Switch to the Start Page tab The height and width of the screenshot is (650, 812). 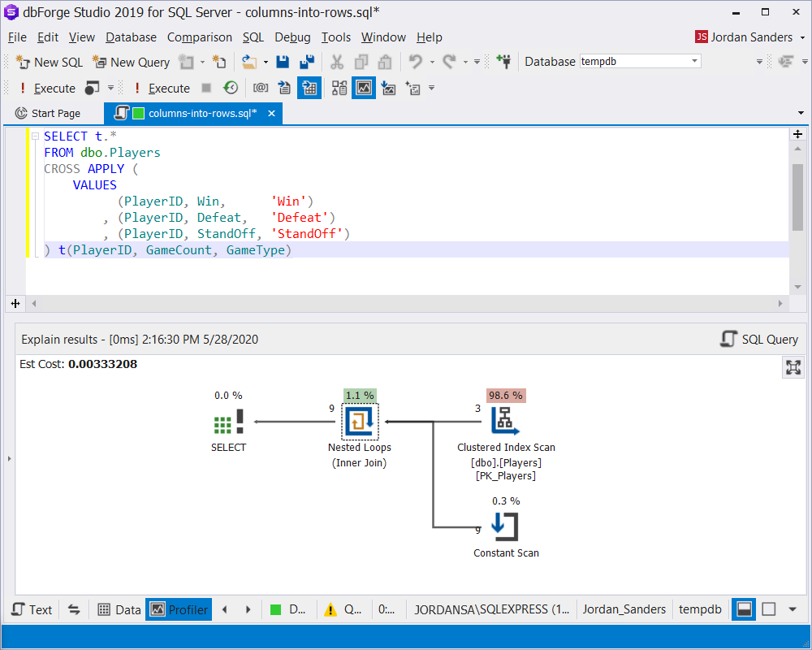[x=48, y=113]
